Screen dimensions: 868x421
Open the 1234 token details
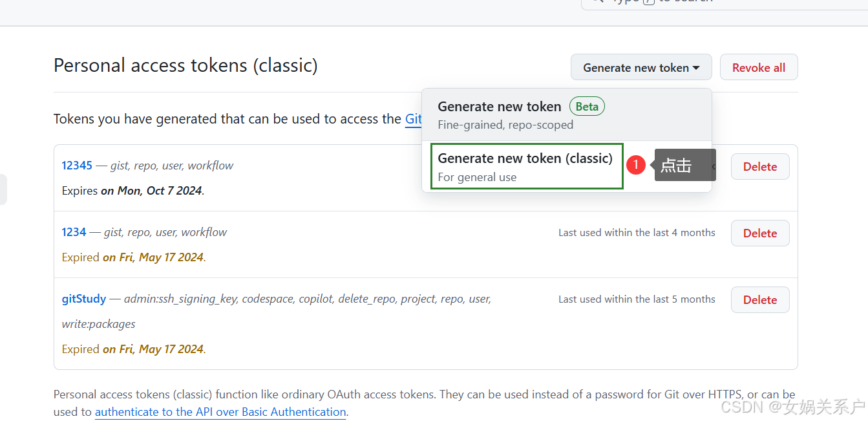click(x=73, y=232)
